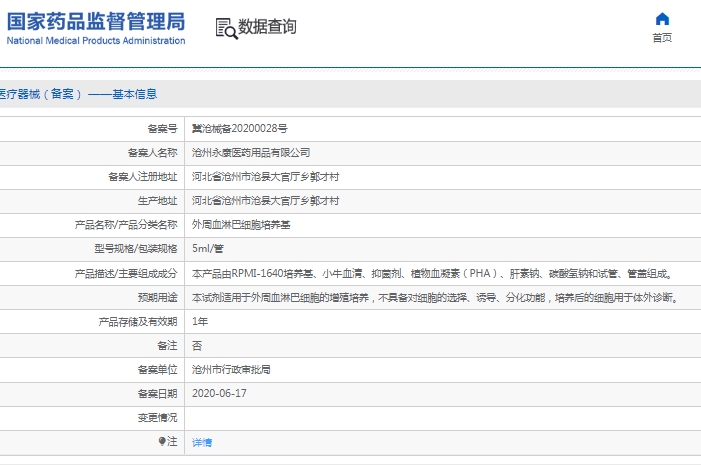This screenshot has width=701, height=465.
Task: Select the 医疗器械（备案）——基本信息 section title
Action: [78, 94]
